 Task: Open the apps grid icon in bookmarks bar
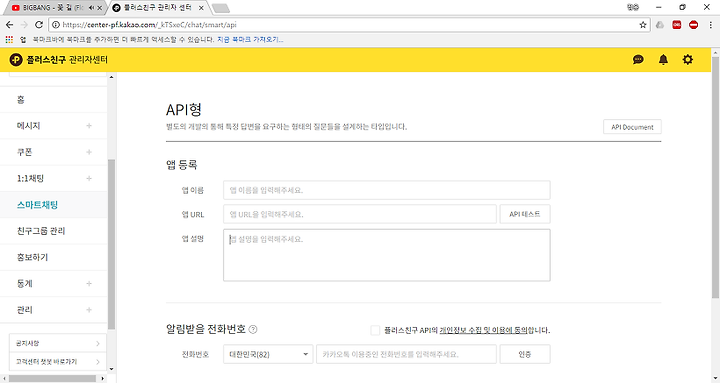[9, 40]
